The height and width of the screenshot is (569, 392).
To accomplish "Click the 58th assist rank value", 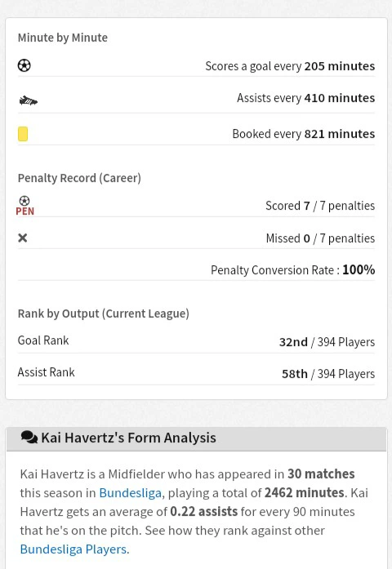I will click(x=295, y=374).
